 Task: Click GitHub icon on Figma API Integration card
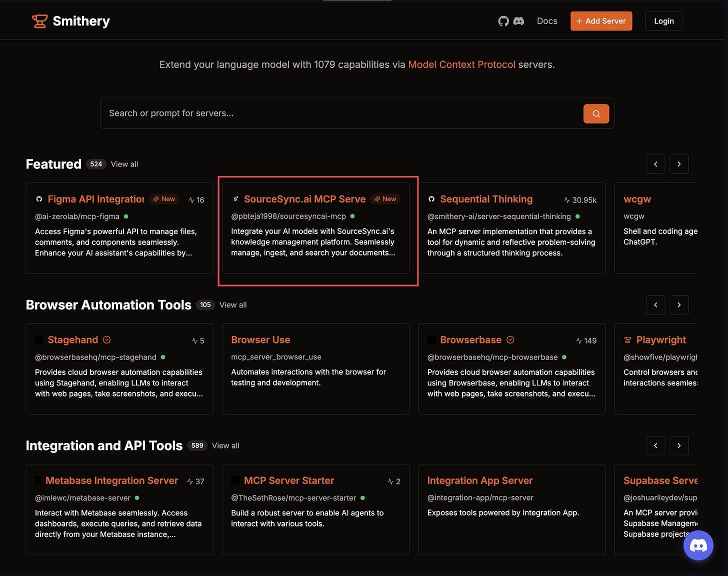39,199
